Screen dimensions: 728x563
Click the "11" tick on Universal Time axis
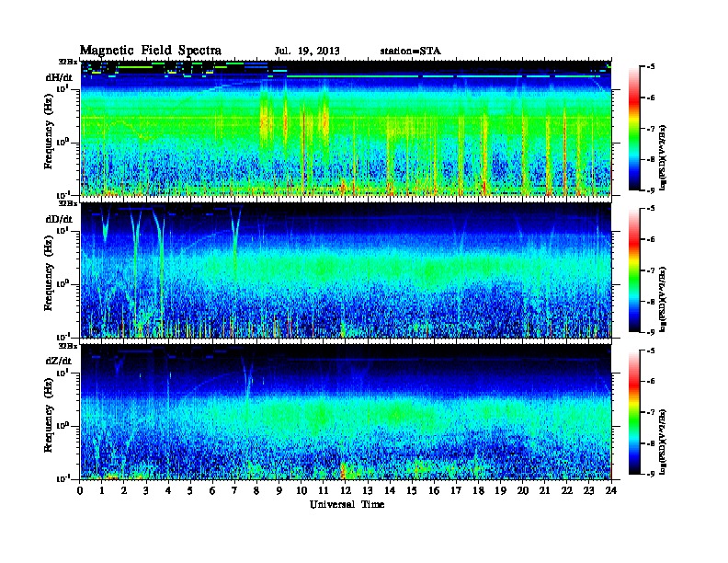[x=324, y=490]
